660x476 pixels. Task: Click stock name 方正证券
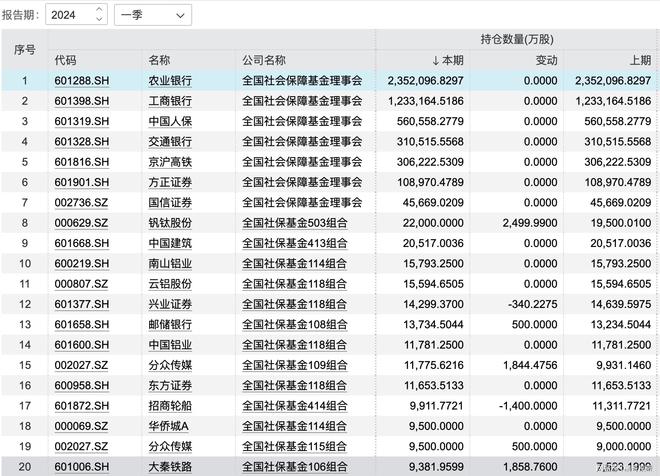pos(170,182)
